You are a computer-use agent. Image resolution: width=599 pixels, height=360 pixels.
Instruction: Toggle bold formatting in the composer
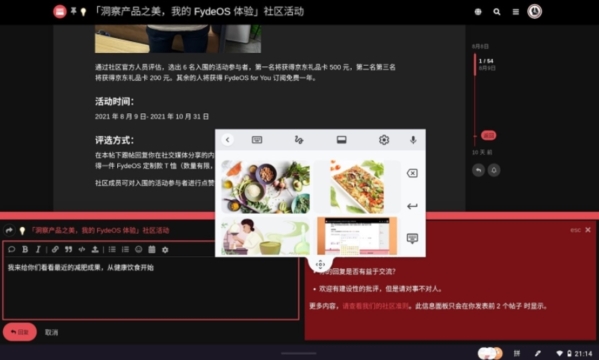pyautogui.click(x=25, y=250)
